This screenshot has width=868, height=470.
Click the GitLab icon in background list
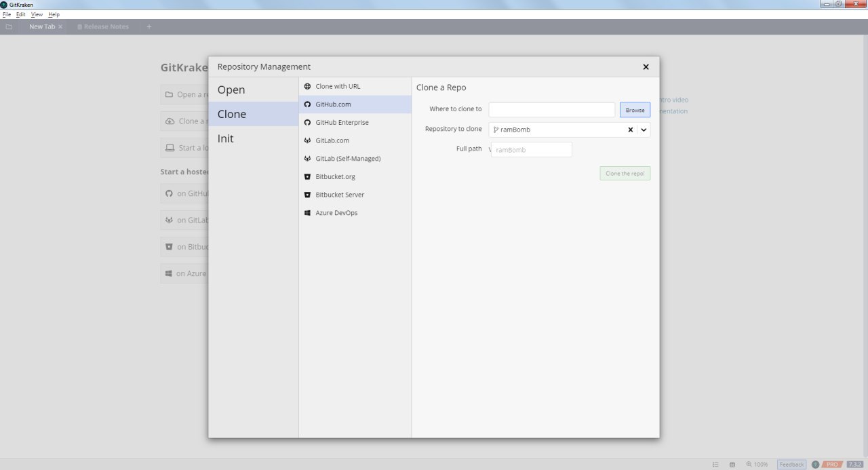[x=170, y=220]
